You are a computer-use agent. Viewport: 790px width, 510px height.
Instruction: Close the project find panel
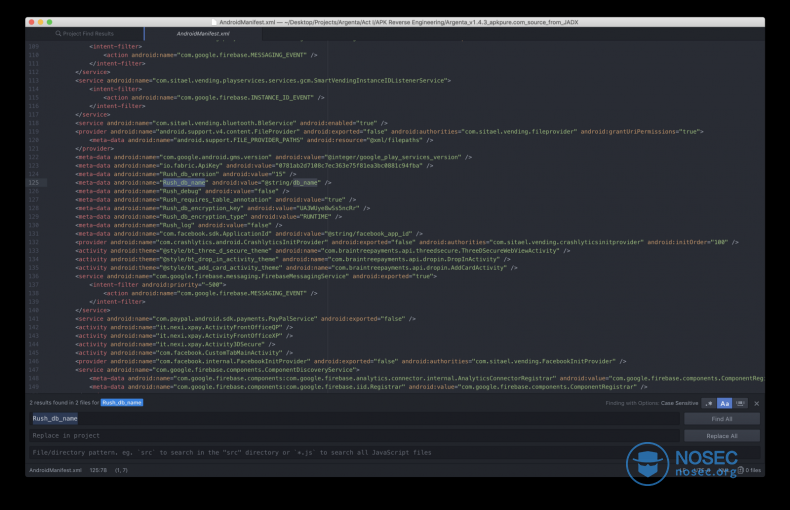[756, 403]
